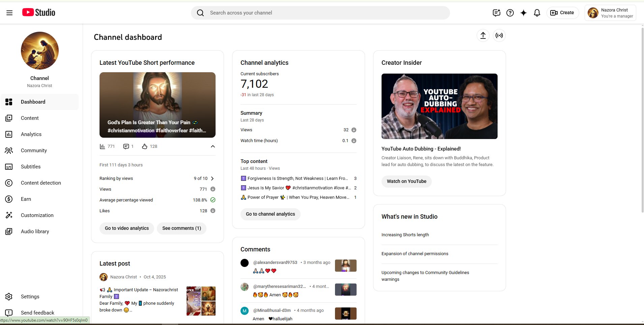Click Go to channel analytics

[x=270, y=214]
